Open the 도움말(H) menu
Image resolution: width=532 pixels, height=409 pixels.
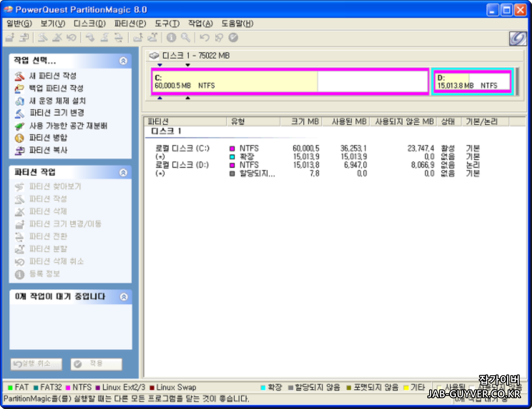coord(238,23)
